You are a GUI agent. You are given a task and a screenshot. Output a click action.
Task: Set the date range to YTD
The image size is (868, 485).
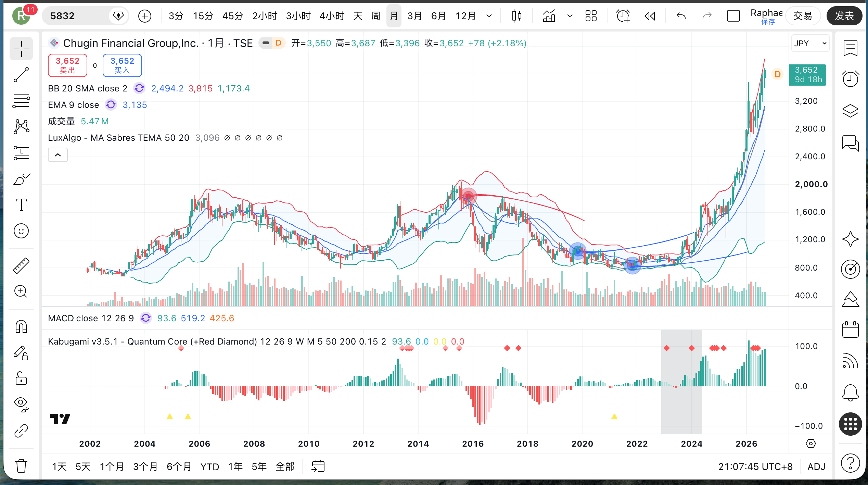[209, 467]
